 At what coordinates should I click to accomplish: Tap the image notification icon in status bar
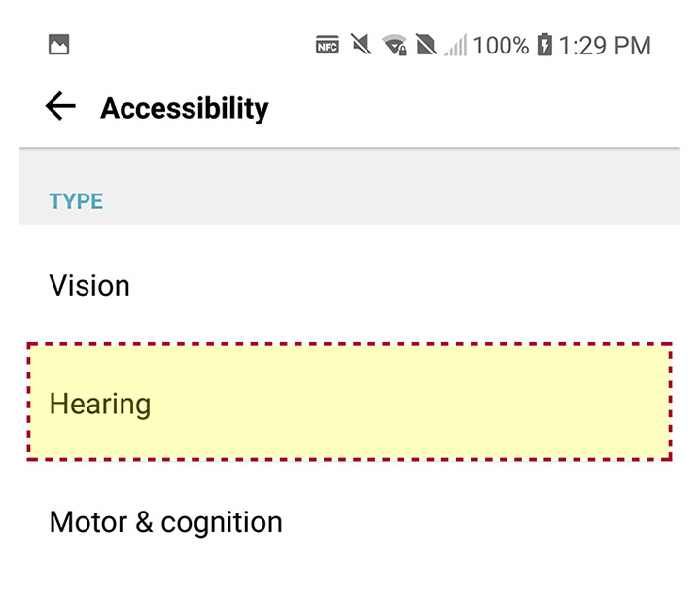pyautogui.click(x=58, y=45)
